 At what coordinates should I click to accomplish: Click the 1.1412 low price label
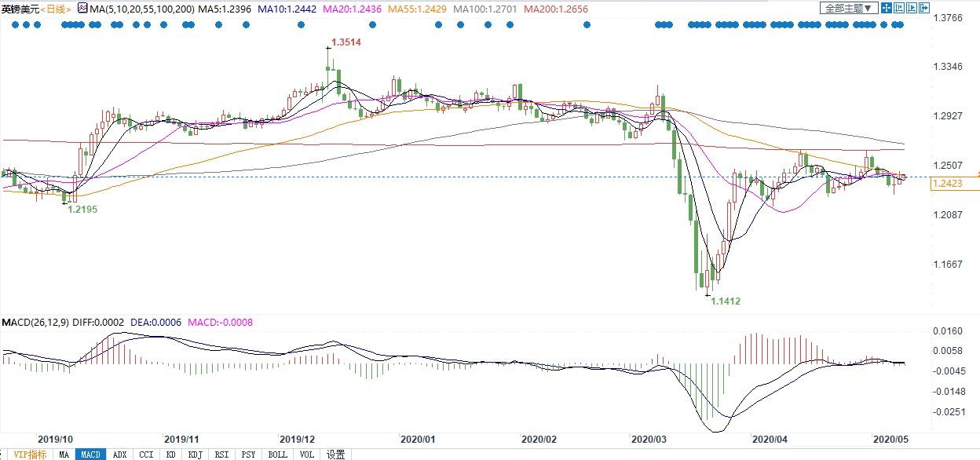[726, 301]
